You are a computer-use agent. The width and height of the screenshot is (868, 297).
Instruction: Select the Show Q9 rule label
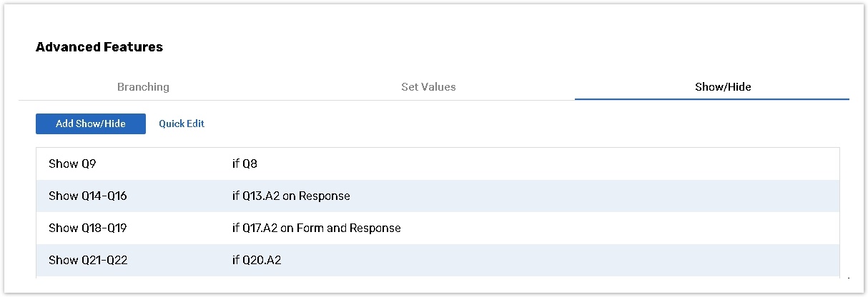tap(72, 164)
